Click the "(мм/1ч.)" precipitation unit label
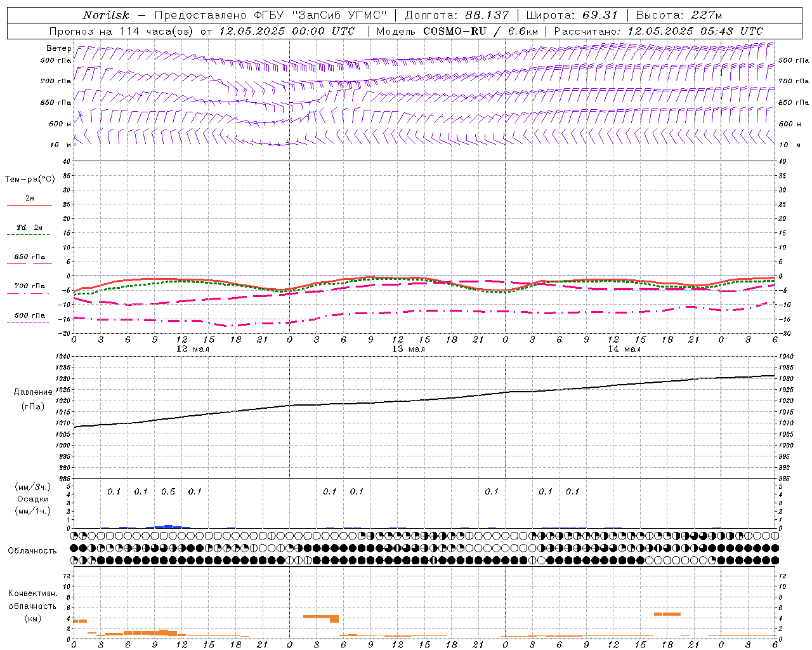Screen dimensions: 812x650 point(33,511)
